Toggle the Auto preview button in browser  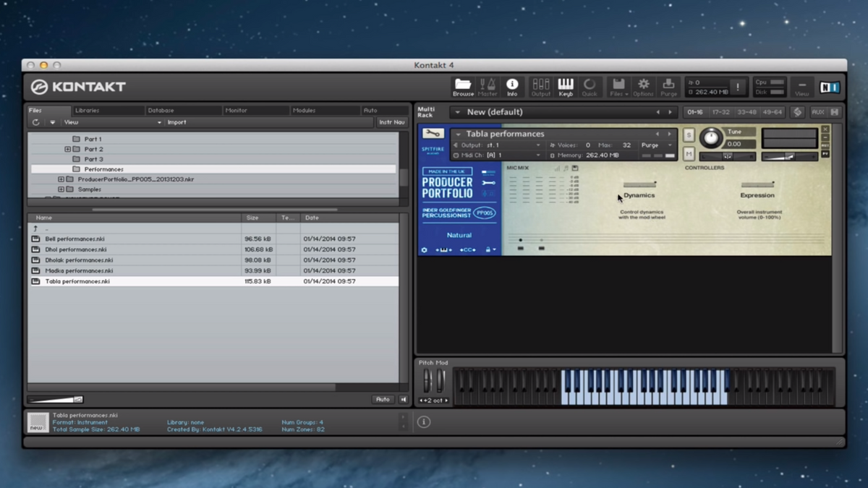tap(383, 399)
